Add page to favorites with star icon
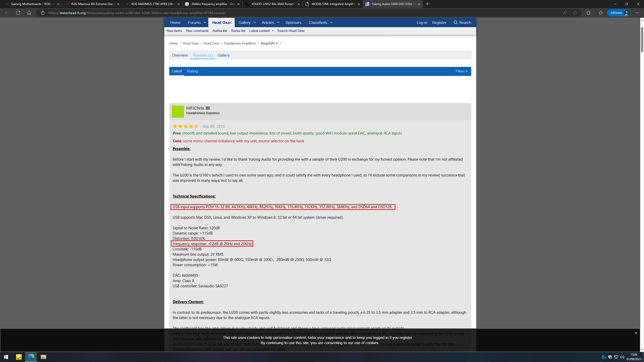This screenshot has width=644, height=362. pyautogui.click(x=575, y=13)
